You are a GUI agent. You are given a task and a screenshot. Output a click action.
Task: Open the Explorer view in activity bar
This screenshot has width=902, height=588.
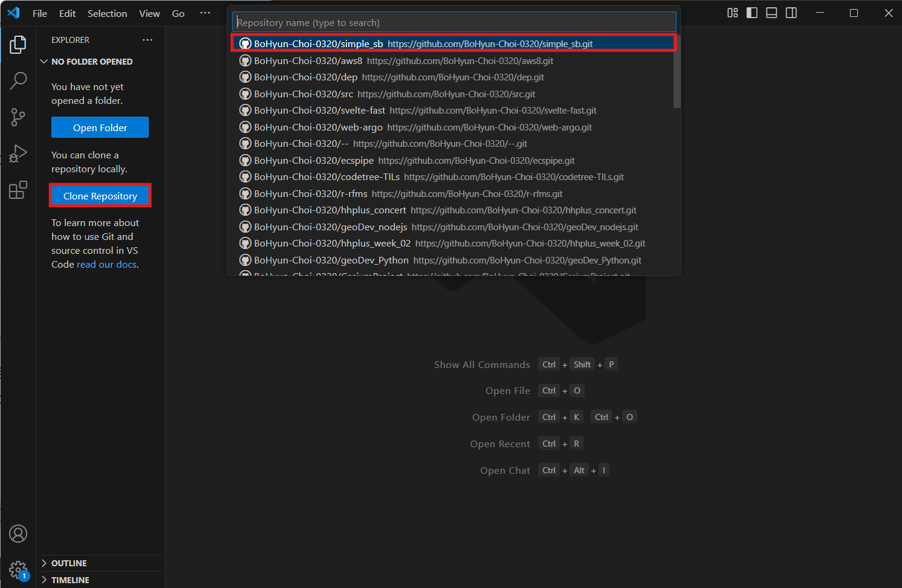[x=18, y=45]
